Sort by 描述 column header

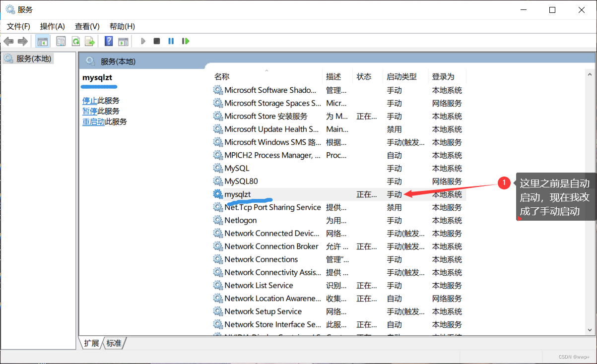tap(337, 76)
